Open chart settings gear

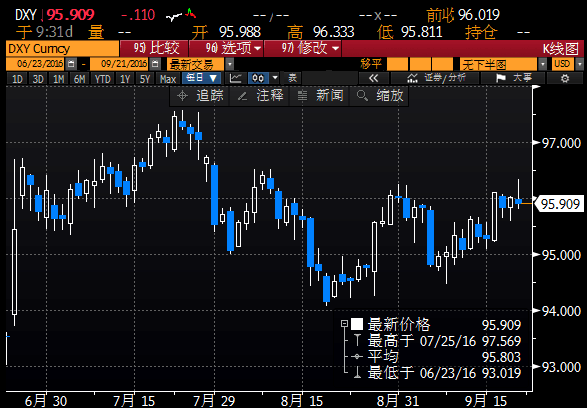tap(565, 78)
